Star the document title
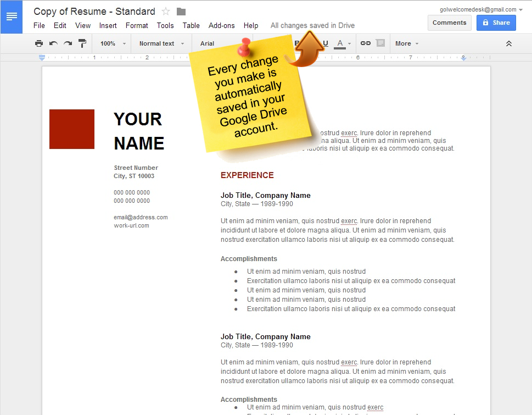This screenshot has width=532, height=415. tap(166, 12)
